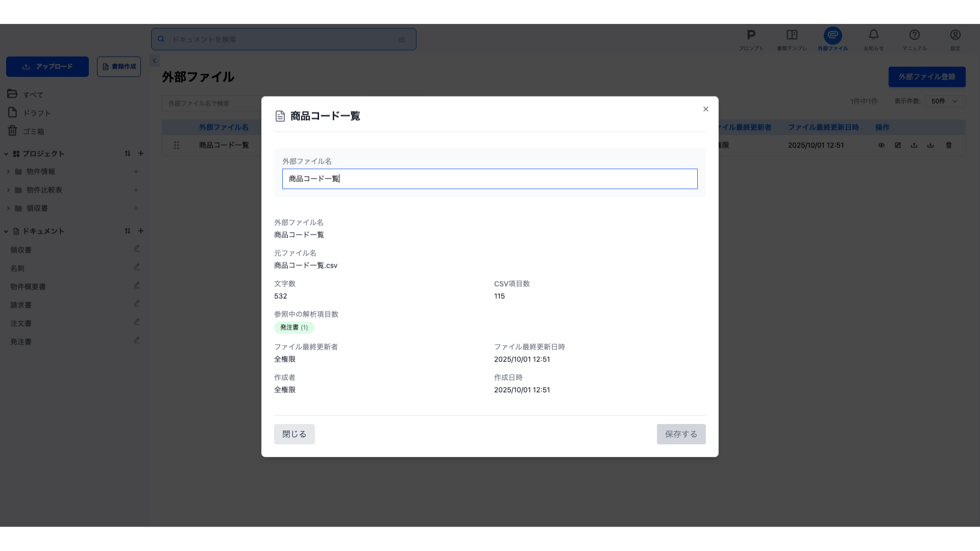Click the 外部ファイル名 text input field
The width and height of the screenshot is (980, 551).
tap(489, 179)
